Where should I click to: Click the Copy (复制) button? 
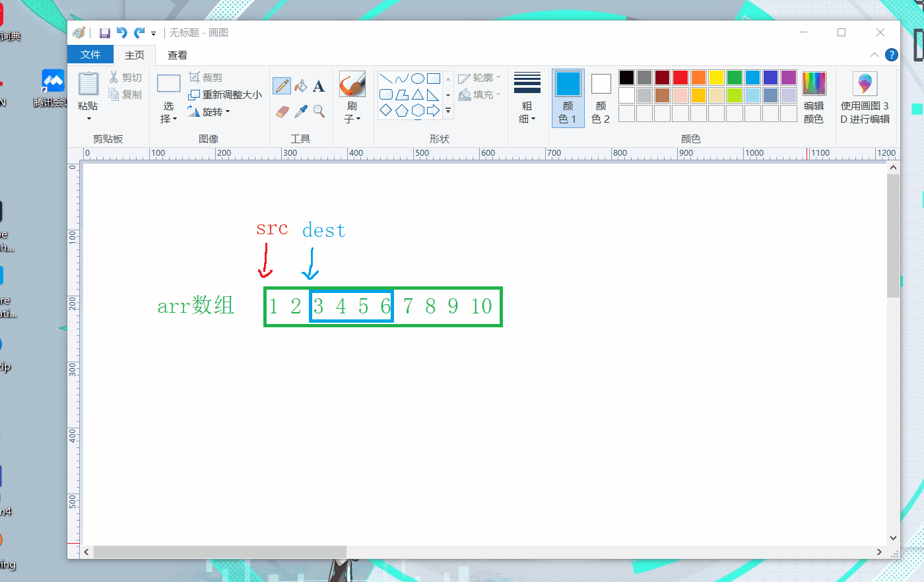pos(125,94)
